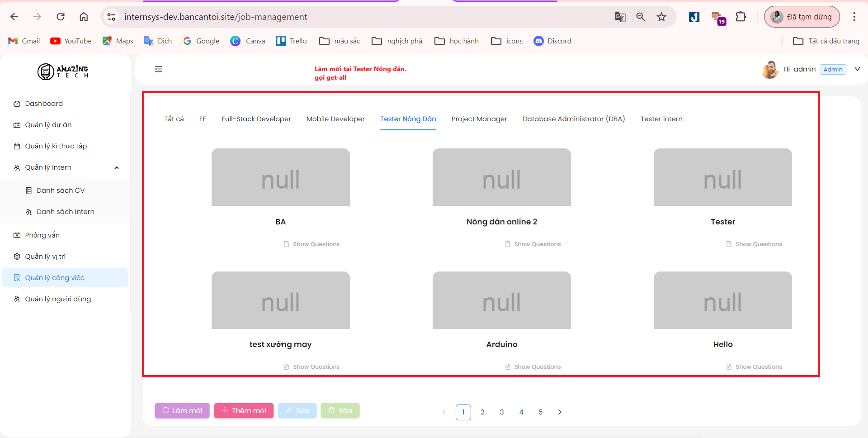Open browser Extensions puzzle icon
868x438 pixels.
tap(741, 17)
